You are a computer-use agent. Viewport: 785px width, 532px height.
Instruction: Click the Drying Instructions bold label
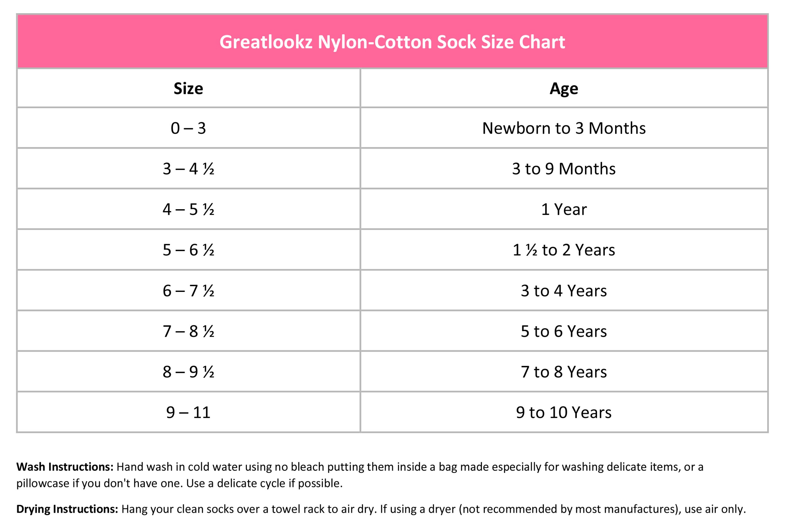click(x=67, y=509)
